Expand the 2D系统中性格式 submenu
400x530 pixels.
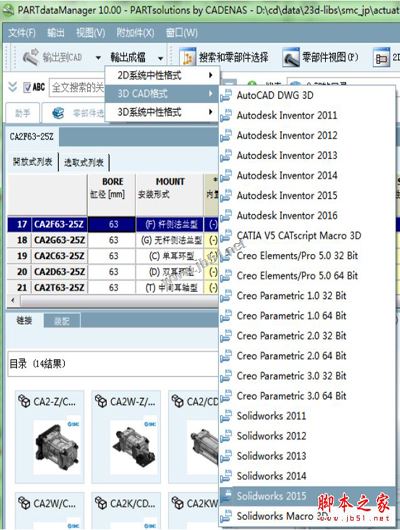point(162,75)
